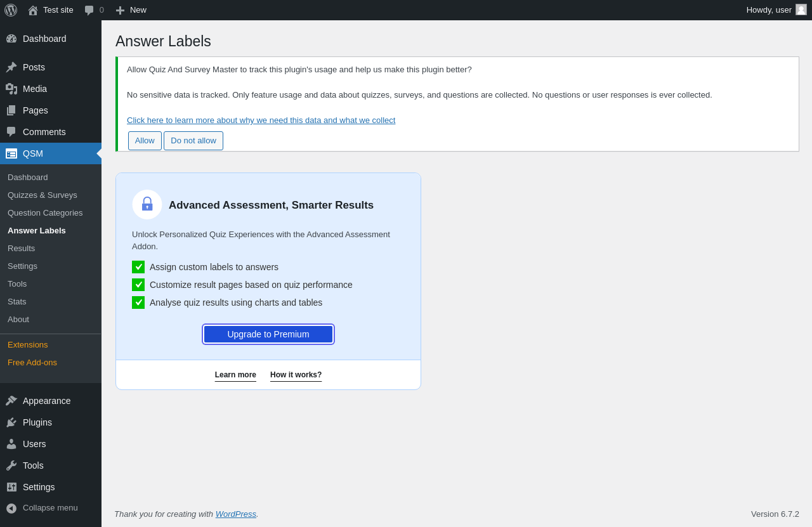Open QSM Settings submenu item
Image resolution: width=812 pixels, height=527 pixels.
click(x=51, y=266)
